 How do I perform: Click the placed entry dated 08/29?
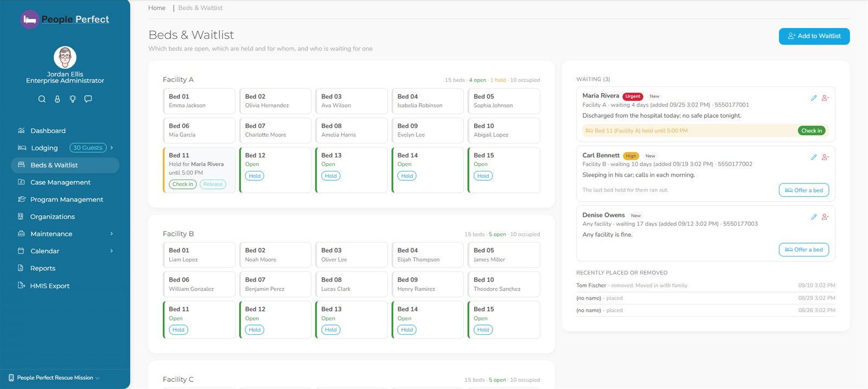click(706, 298)
